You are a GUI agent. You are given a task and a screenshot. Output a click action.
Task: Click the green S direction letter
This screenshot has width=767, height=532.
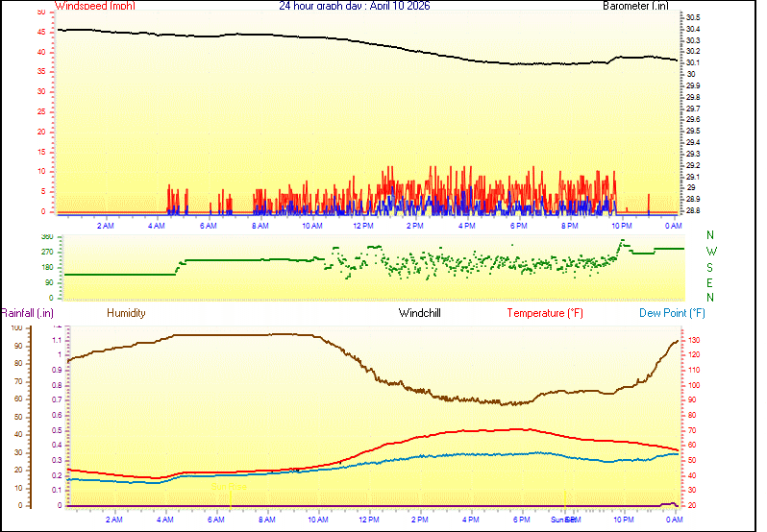click(x=710, y=268)
